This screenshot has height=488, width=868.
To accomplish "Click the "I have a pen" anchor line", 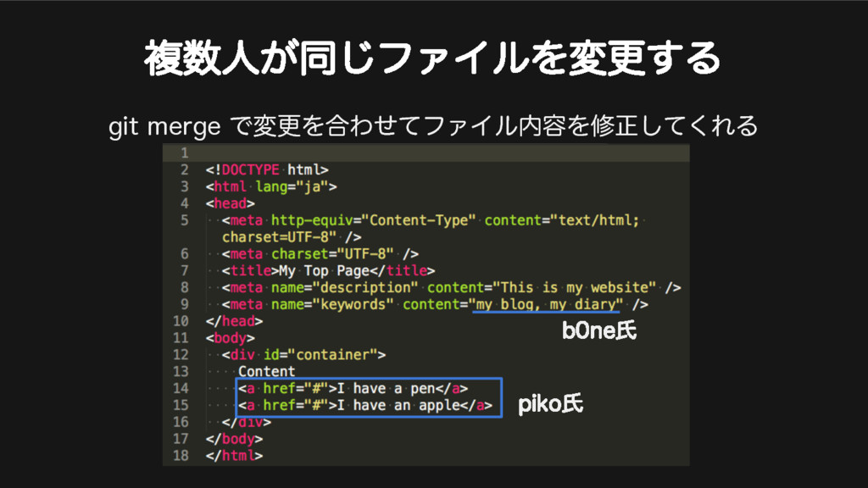I will [x=353, y=388].
